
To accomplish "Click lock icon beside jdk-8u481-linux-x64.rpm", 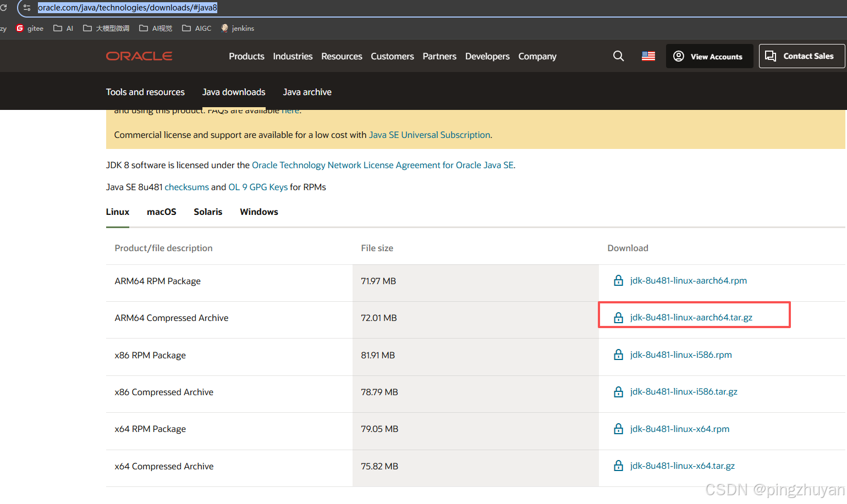I will coord(618,429).
